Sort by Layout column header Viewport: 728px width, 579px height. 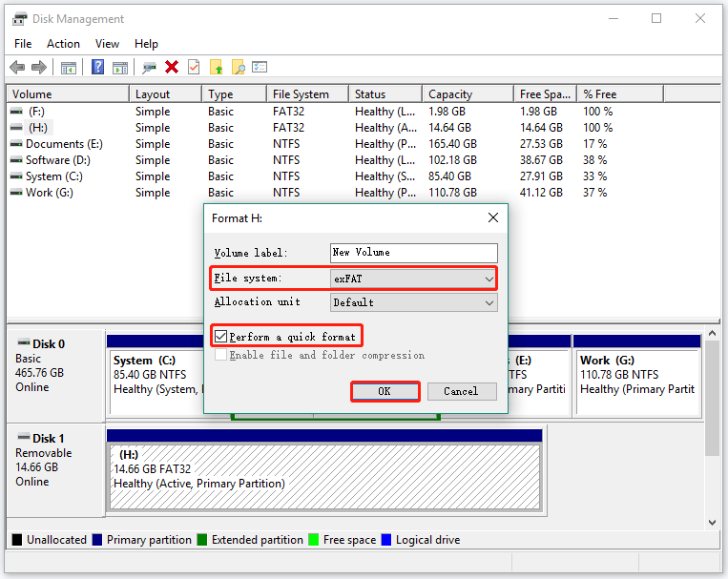pyautogui.click(x=165, y=94)
